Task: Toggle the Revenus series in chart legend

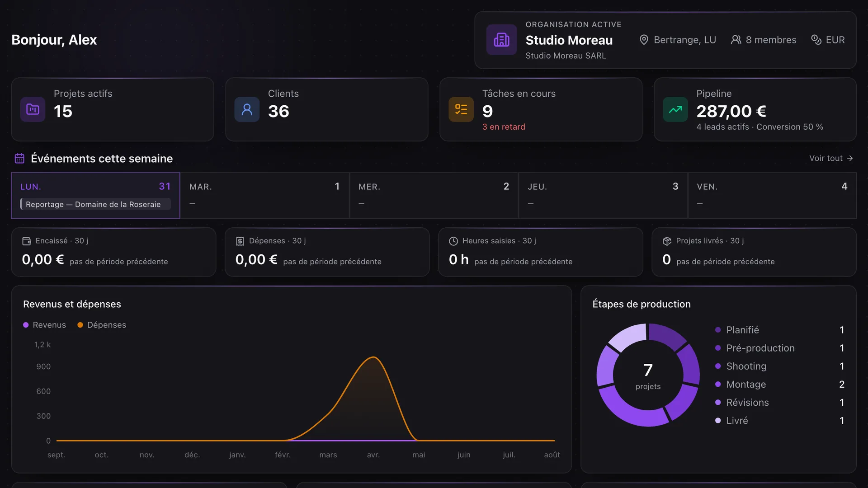Action: coord(44,325)
